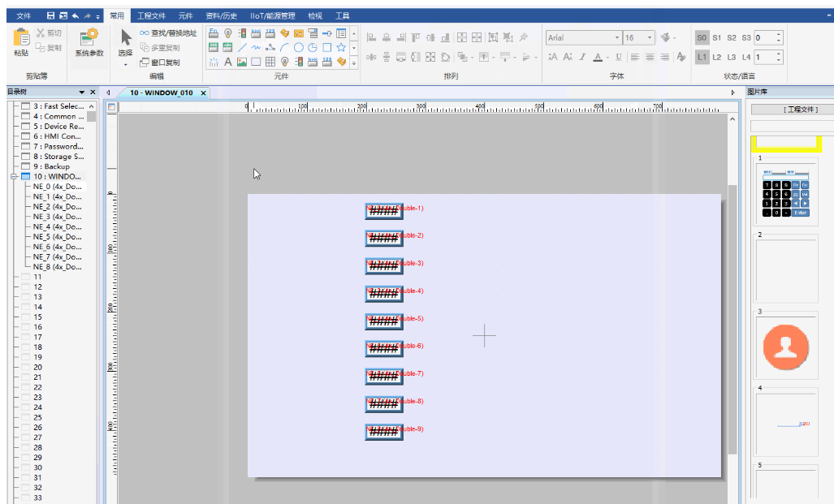Click the font color 'A' icon
This screenshot has height=504, width=834.
598,57
